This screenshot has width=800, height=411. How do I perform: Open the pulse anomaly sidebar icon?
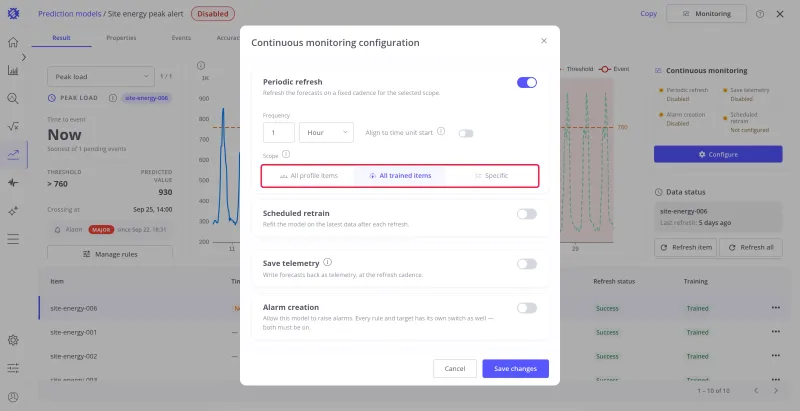click(x=13, y=183)
